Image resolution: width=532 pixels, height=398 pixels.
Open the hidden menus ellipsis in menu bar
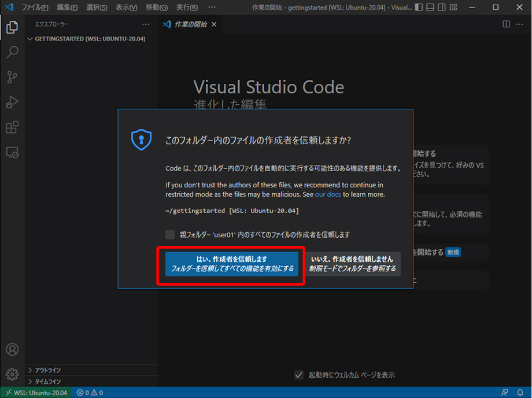pyautogui.click(x=212, y=7)
